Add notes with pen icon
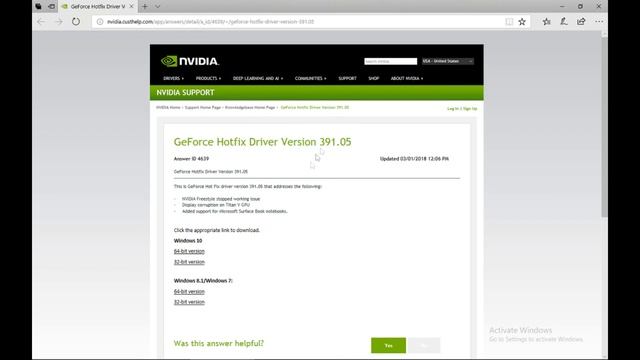 click(x=564, y=22)
